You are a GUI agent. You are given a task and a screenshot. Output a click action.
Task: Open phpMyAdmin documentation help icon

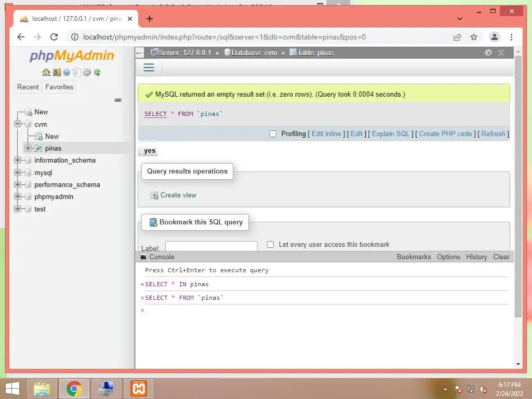pyautogui.click(x=66, y=72)
